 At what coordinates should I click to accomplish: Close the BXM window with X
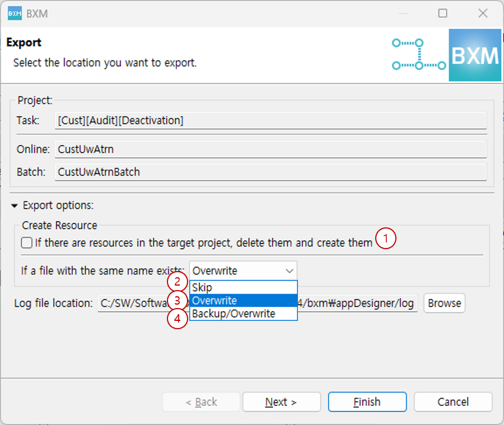[x=482, y=13]
